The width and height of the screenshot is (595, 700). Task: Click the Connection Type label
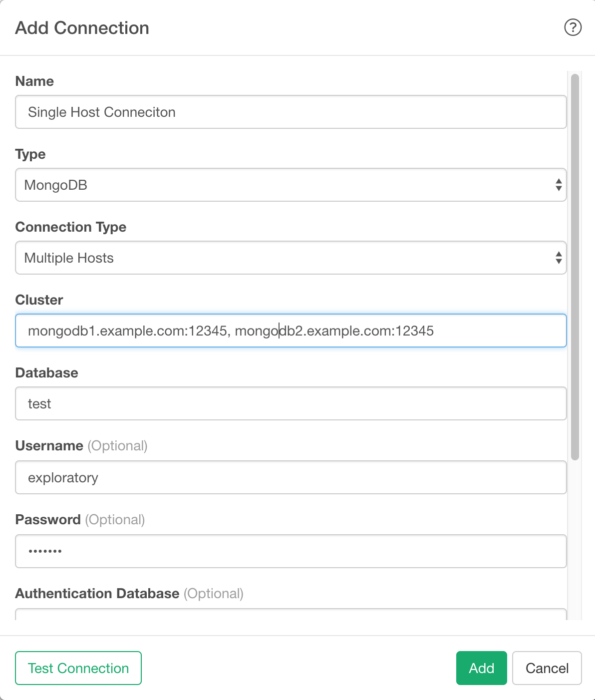click(71, 227)
